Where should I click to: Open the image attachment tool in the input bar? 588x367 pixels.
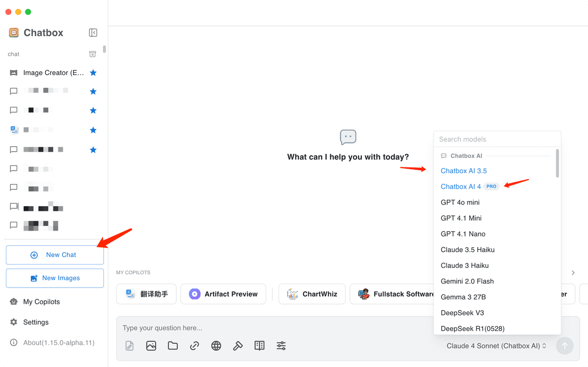point(151,345)
